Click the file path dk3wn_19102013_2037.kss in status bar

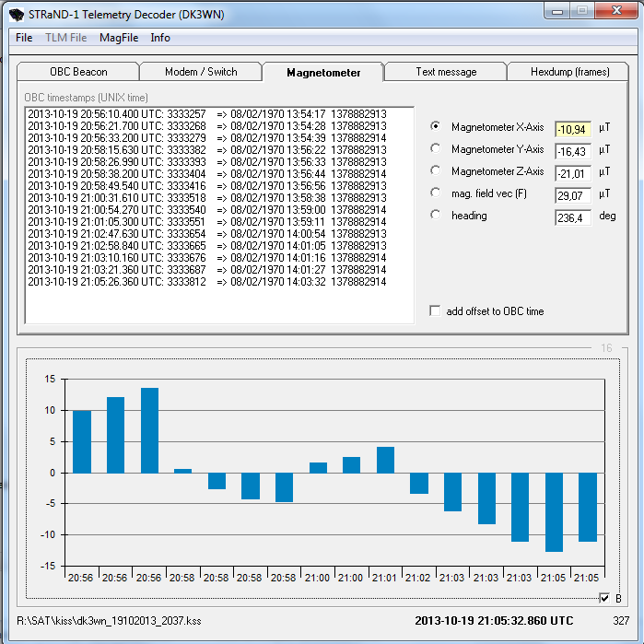pos(109,621)
